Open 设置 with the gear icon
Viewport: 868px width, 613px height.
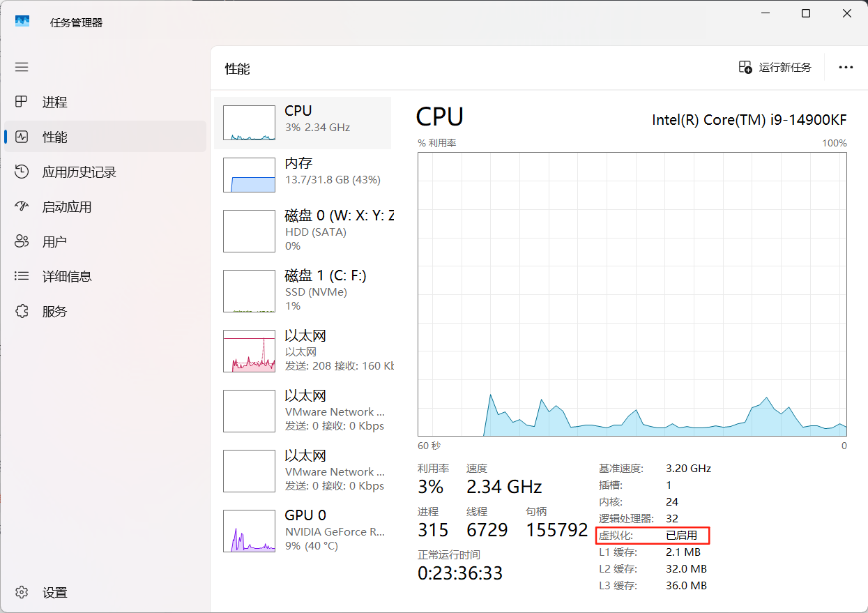(22, 592)
